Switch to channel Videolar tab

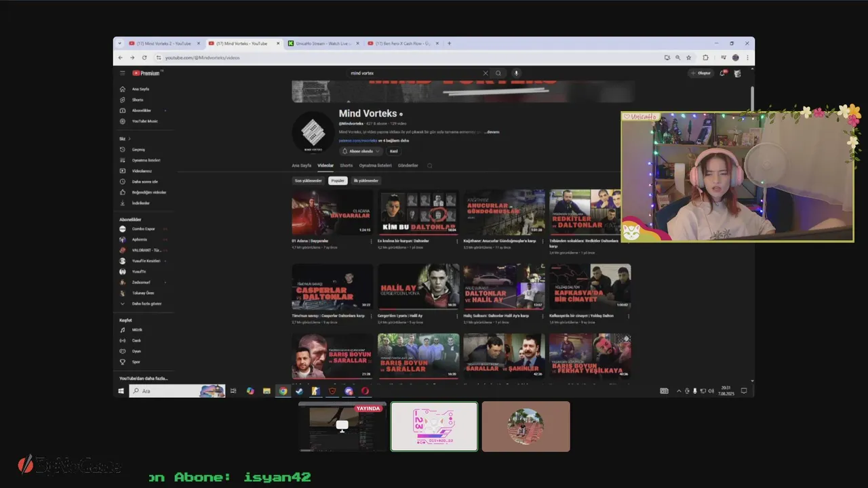click(x=325, y=165)
